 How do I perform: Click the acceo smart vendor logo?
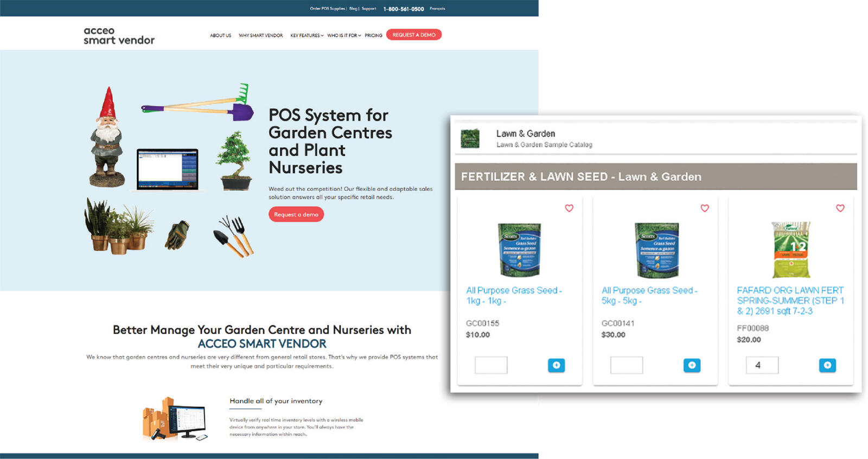[x=119, y=36]
